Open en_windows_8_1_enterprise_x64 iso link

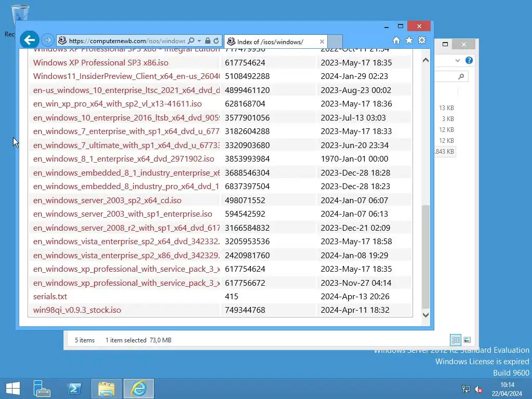coord(124,158)
